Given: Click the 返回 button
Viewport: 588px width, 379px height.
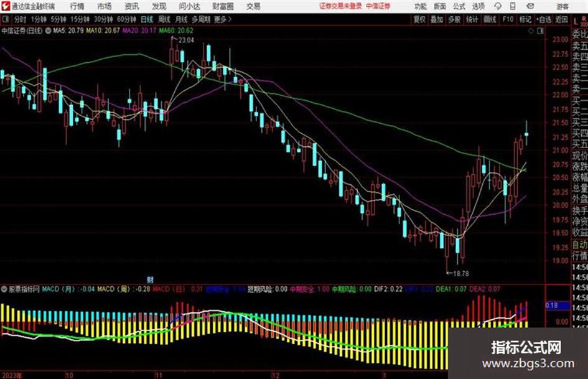Looking at the screenshot, I should tap(561, 19).
